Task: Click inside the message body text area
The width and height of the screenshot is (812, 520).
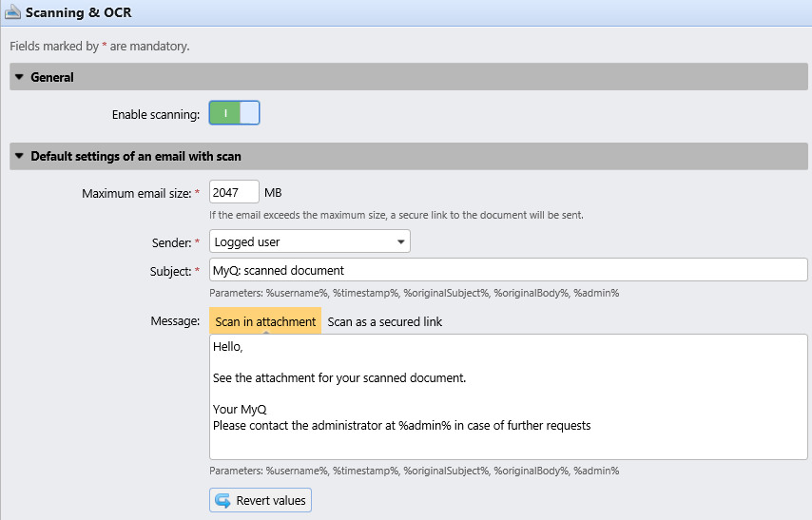Action: click(x=508, y=396)
